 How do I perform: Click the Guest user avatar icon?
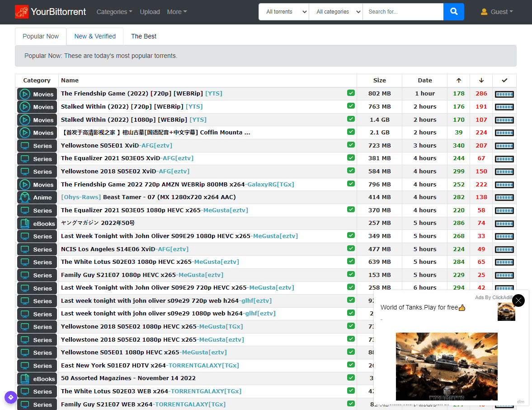click(x=484, y=12)
